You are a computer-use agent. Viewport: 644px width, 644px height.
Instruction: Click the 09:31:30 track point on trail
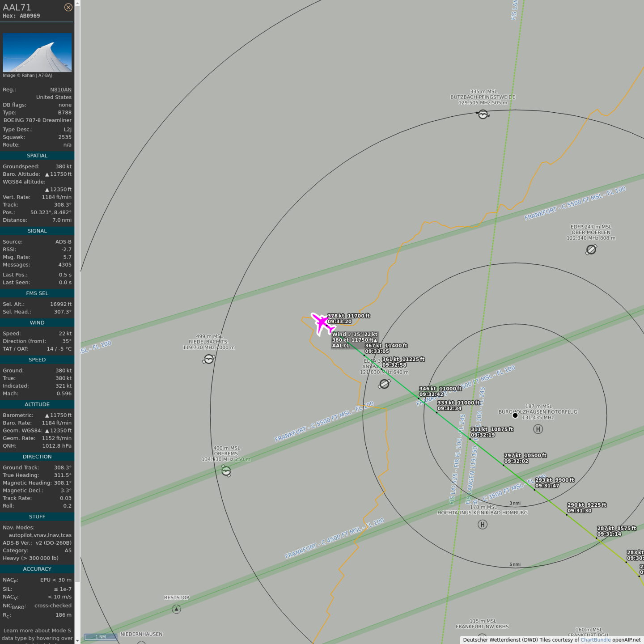tap(567, 515)
